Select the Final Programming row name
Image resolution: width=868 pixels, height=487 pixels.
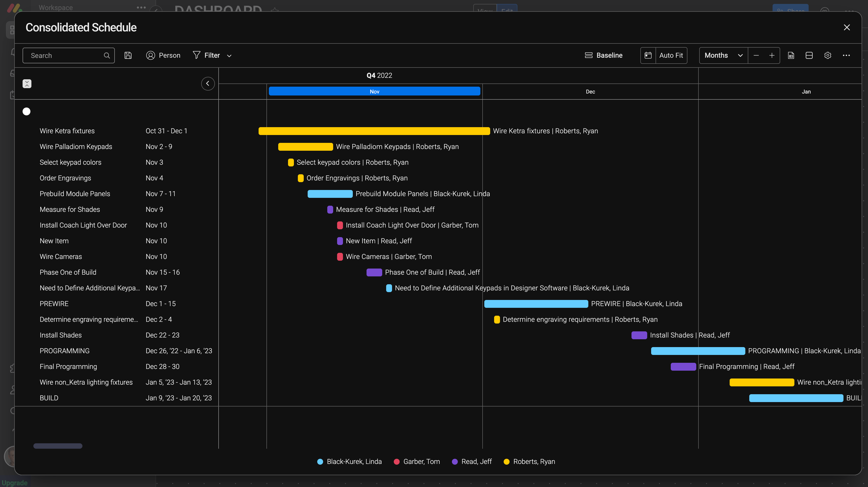[x=68, y=366]
